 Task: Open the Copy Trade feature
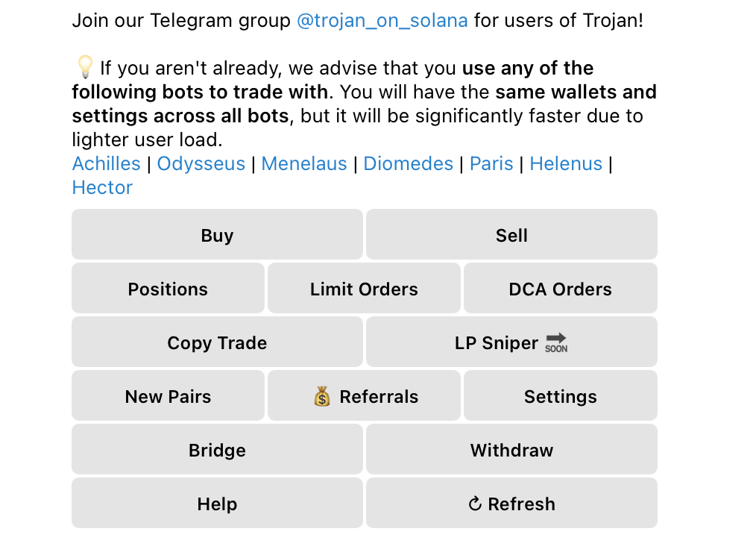[217, 342]
